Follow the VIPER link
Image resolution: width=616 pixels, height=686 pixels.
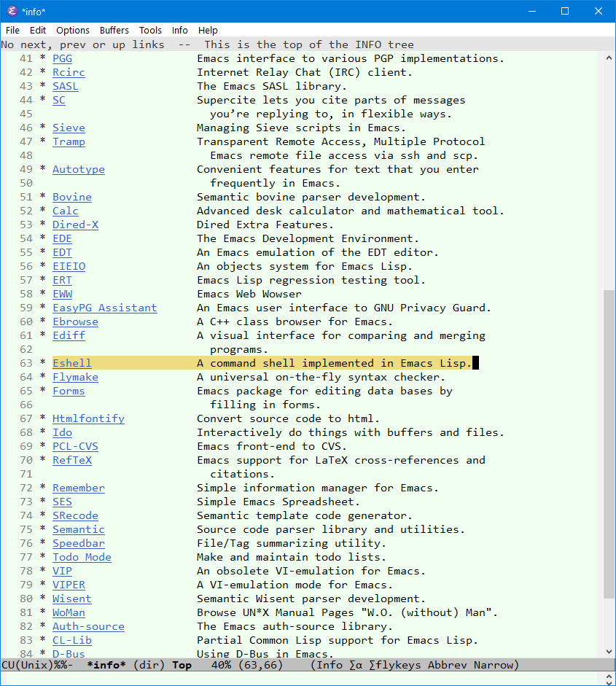pyautogui.click(x=69, y=585)
